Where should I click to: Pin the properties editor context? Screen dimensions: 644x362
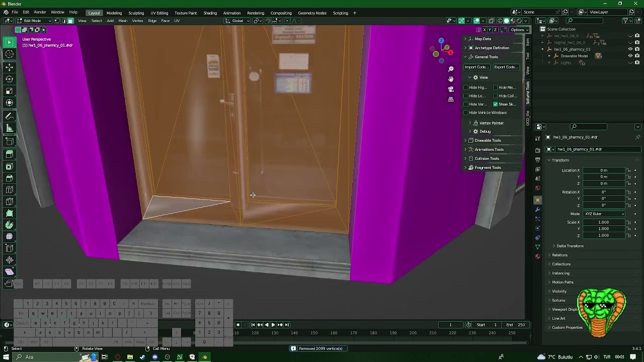coord(638,137)
